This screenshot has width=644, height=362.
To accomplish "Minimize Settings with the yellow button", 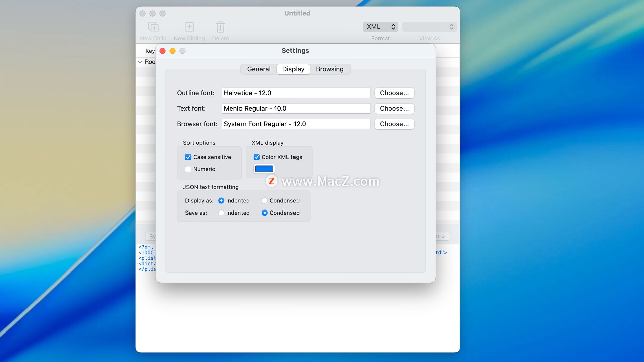I will 172,51.
